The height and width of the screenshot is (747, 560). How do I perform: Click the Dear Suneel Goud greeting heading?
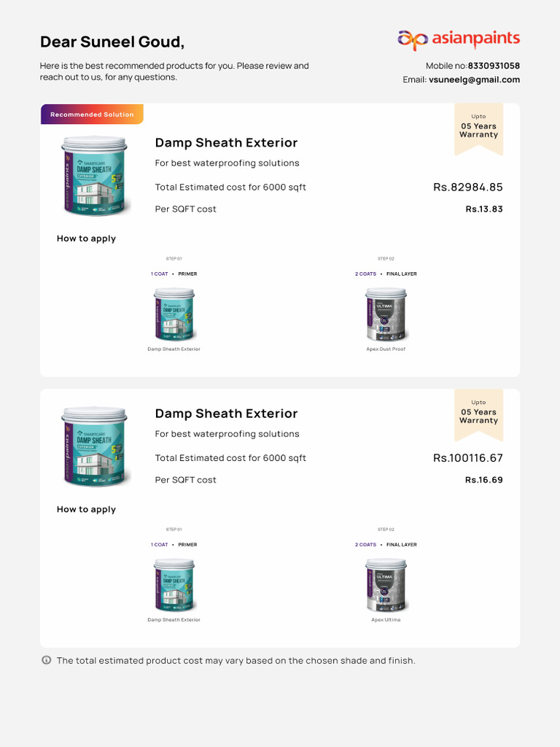(112, 42)
